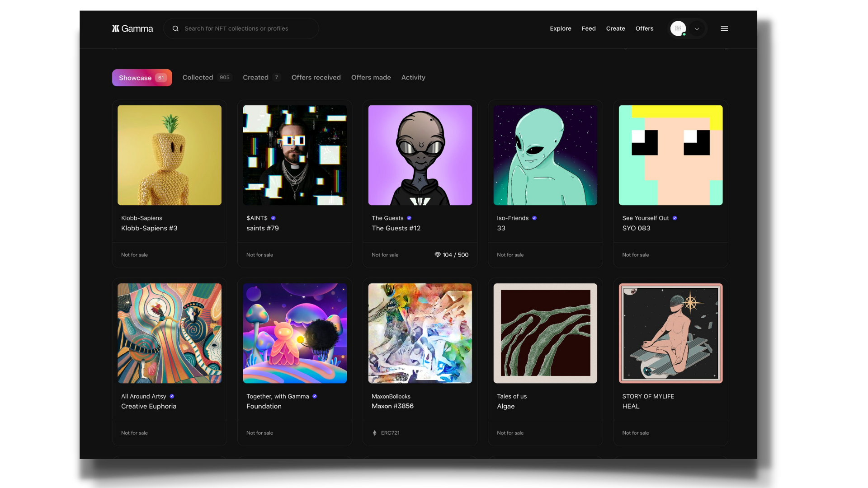Click the 61 count badge on Showcase

[x=161, y=78]
